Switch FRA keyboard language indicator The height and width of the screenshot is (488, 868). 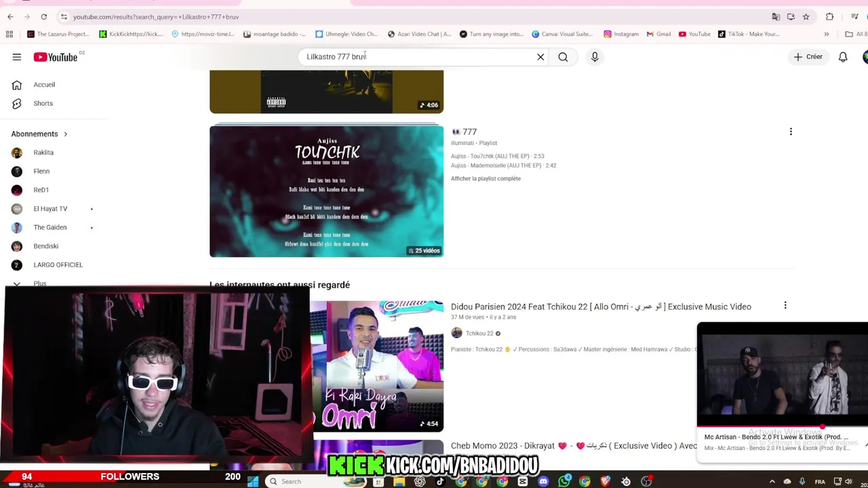pyautogui.click(x=820, y=481)
